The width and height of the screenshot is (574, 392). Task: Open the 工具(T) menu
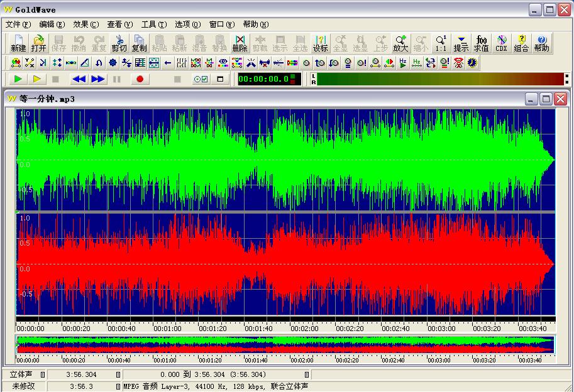pos(154,24)
